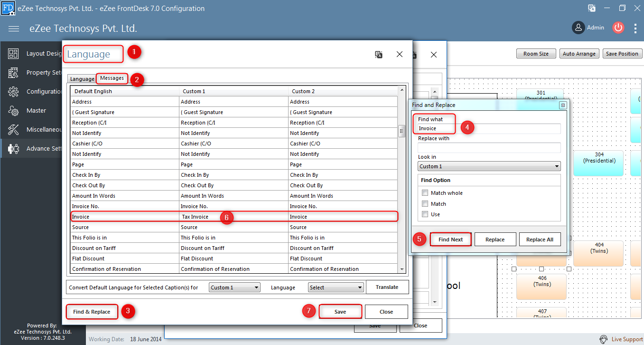The height and width of the screenshot is (345, 644).
Task: Select room 404 Twins in layout
Action: [x=599, y=253]
